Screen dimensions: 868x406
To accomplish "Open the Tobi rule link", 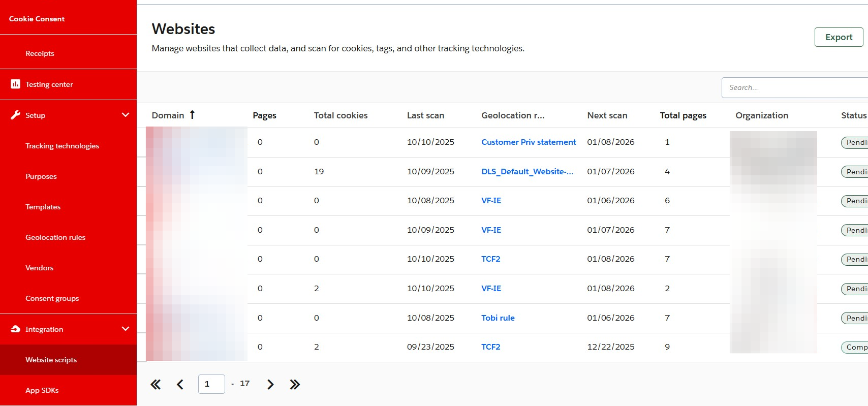I will (498, 318).
